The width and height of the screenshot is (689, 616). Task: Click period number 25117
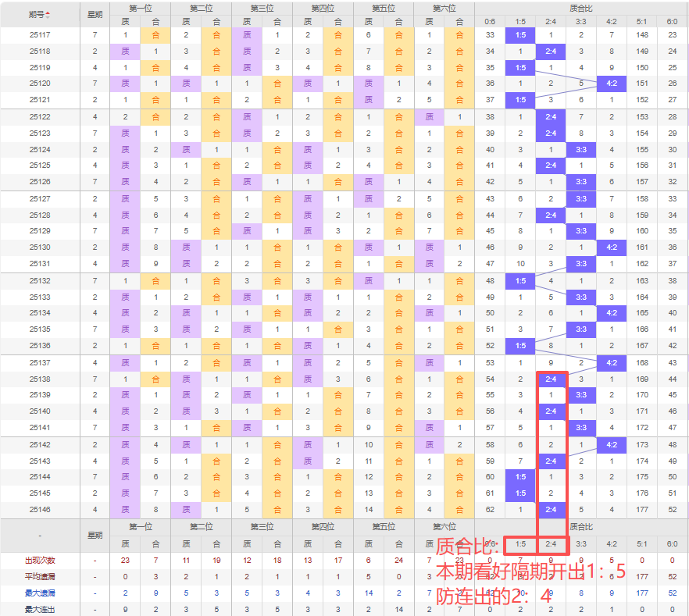[40, 35]
